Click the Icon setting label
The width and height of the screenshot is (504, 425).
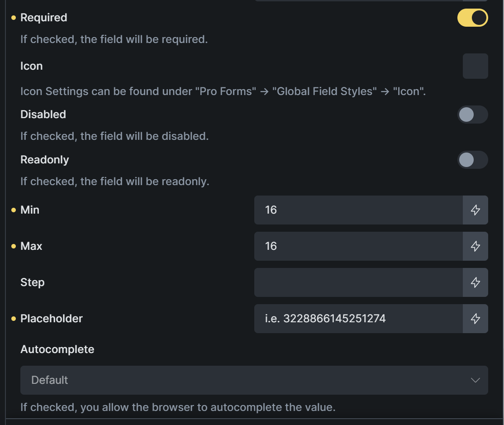tap(31, 66)
